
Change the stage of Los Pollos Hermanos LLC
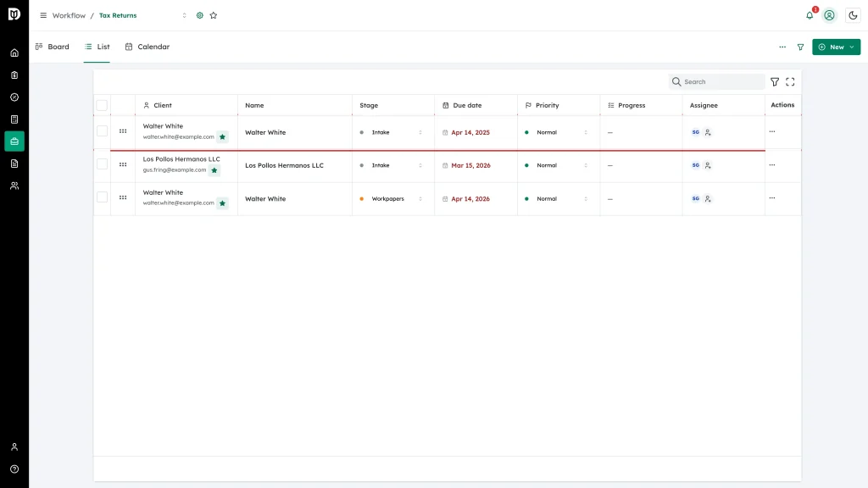pos(392,165)
